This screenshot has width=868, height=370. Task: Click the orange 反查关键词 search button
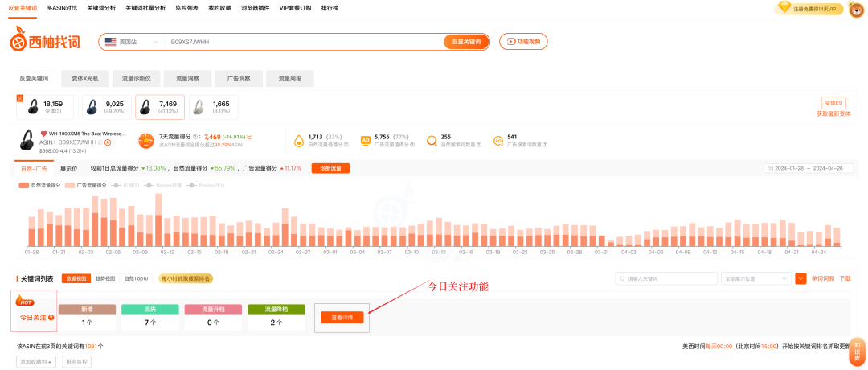tap(467, 42)
